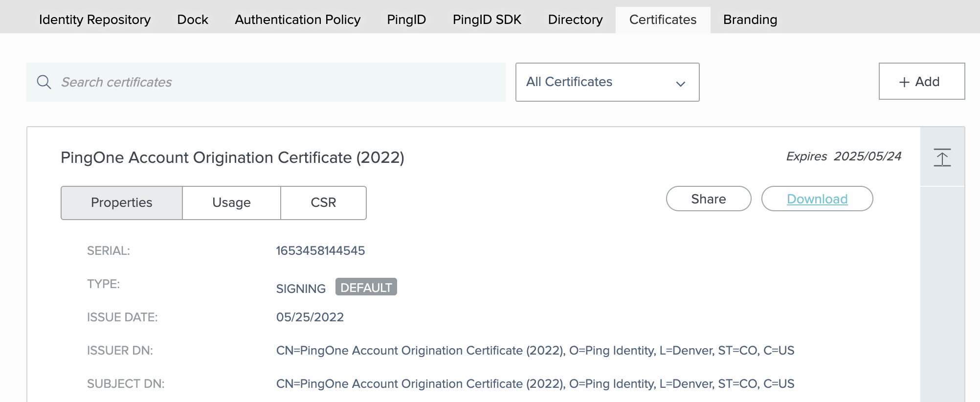Click the Subject DN value

pos(535,383)
